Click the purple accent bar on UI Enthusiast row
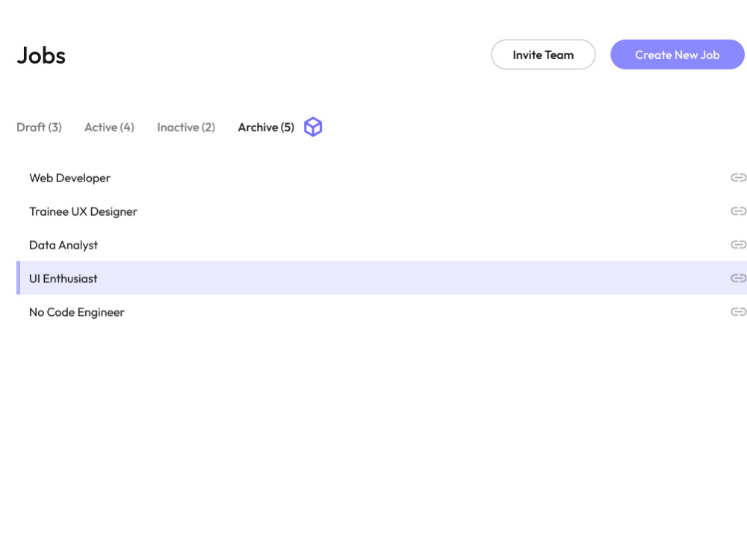The image size is (747, 560). (19, 279)
